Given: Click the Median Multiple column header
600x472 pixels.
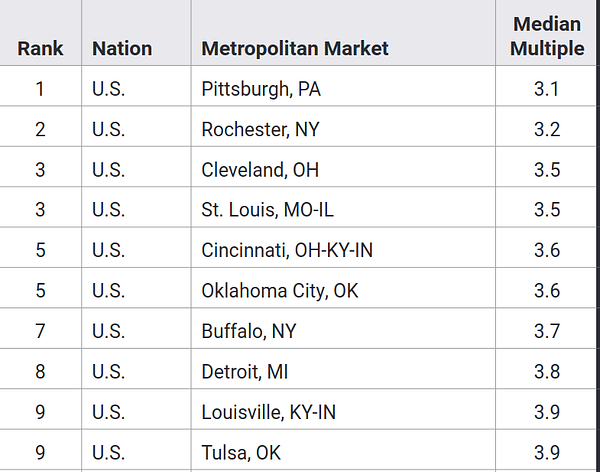Looking at the screenshot, I should [547, 36].
